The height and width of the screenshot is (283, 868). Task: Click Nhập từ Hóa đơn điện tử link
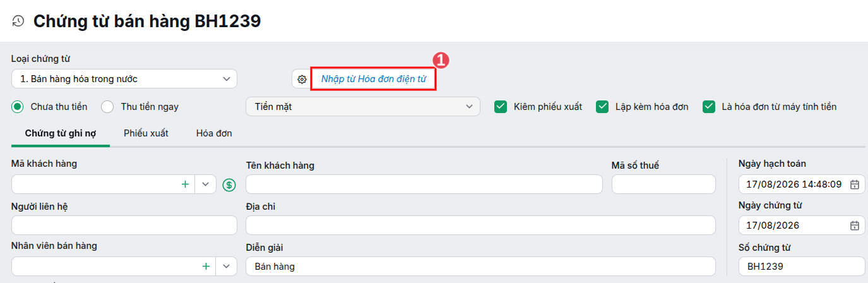[374, 79]
